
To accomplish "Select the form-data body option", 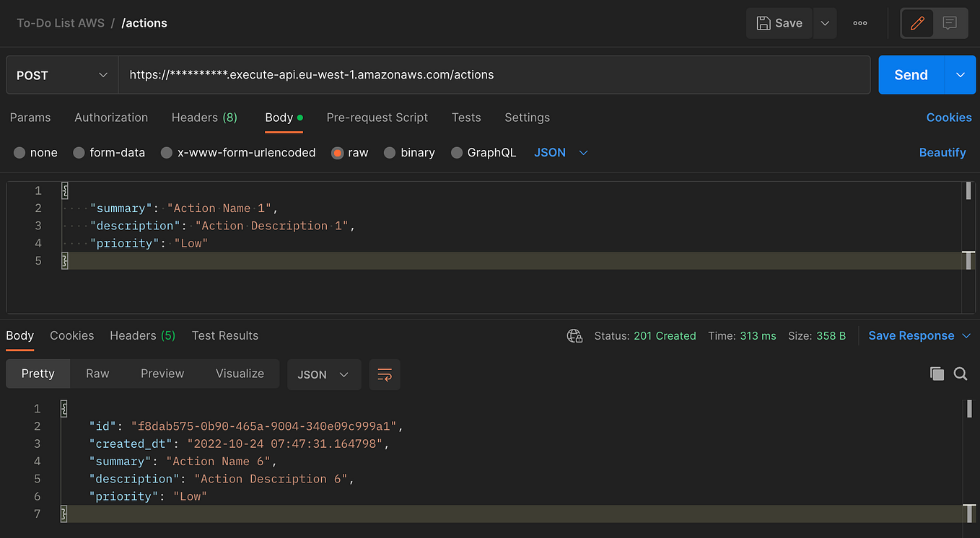I will 109,152.
